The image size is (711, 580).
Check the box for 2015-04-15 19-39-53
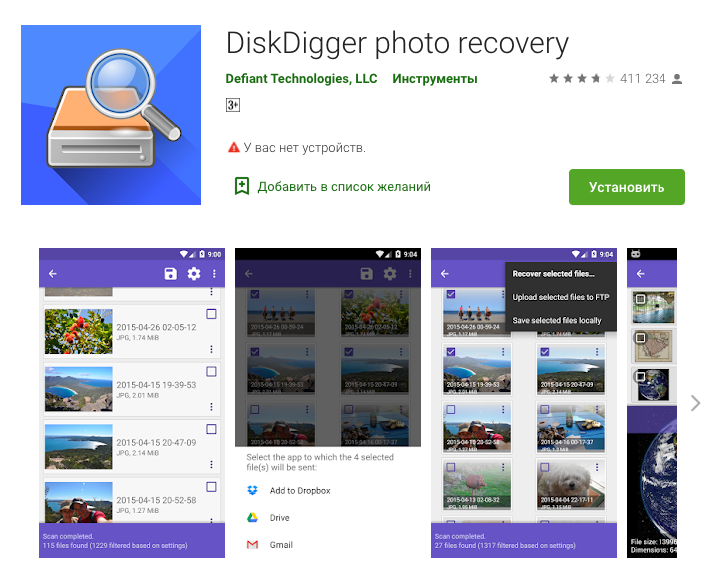coord(211,371)
